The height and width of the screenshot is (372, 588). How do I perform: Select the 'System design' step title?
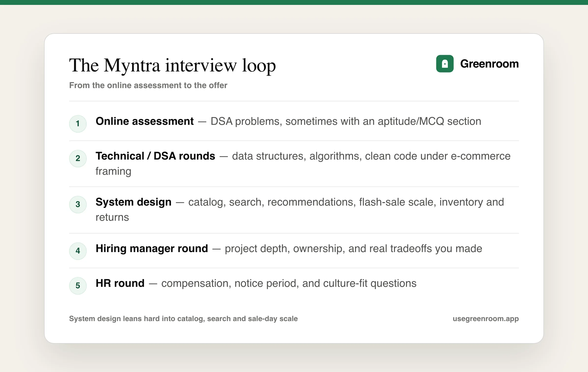[x=134, y=202]
